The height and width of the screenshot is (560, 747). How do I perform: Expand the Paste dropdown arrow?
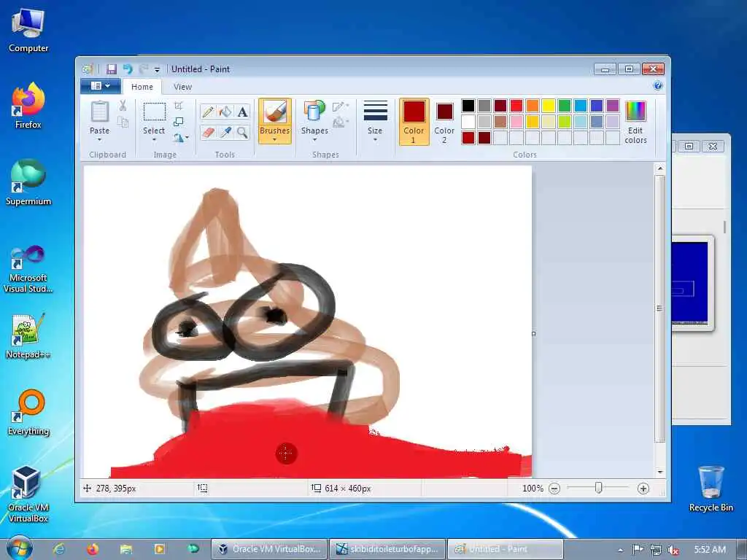[x=99, y=140]
